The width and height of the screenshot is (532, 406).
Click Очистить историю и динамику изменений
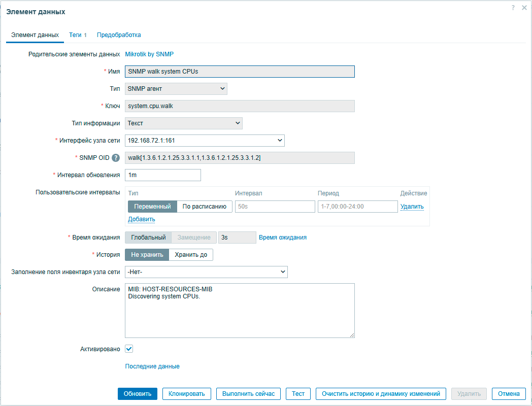click(381, 394)
